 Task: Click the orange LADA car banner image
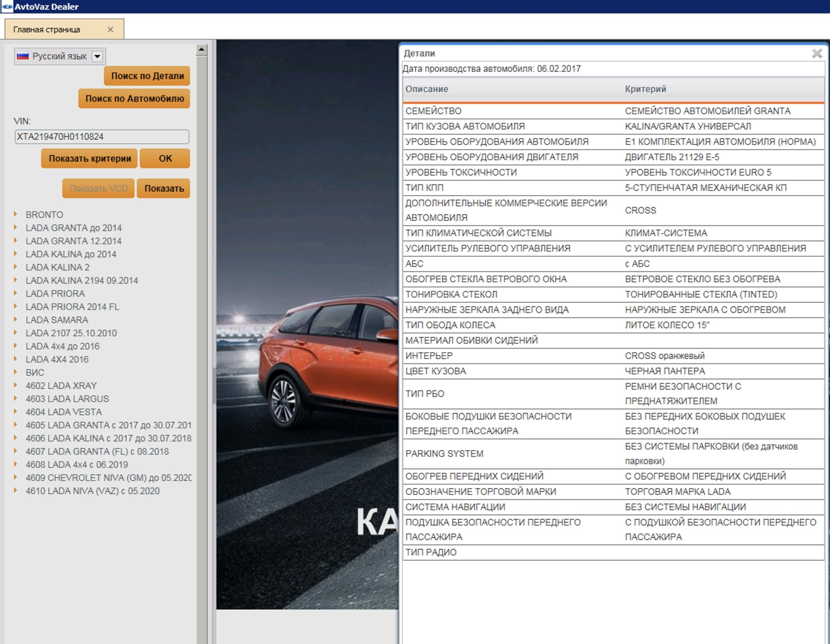307,324
